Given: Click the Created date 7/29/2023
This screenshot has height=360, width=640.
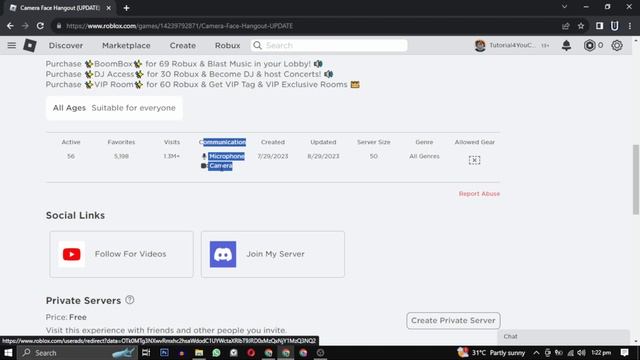Looking at the screenshot, I should click(273, 156).
